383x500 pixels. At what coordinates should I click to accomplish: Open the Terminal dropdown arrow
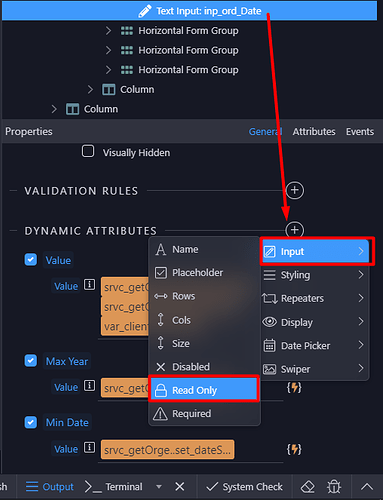pyautogui.click(x=159, y=487)
